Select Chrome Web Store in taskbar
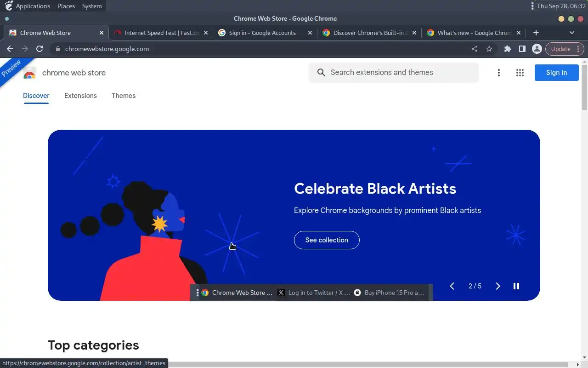Screen dimensions: 588x368 (238, 293)
